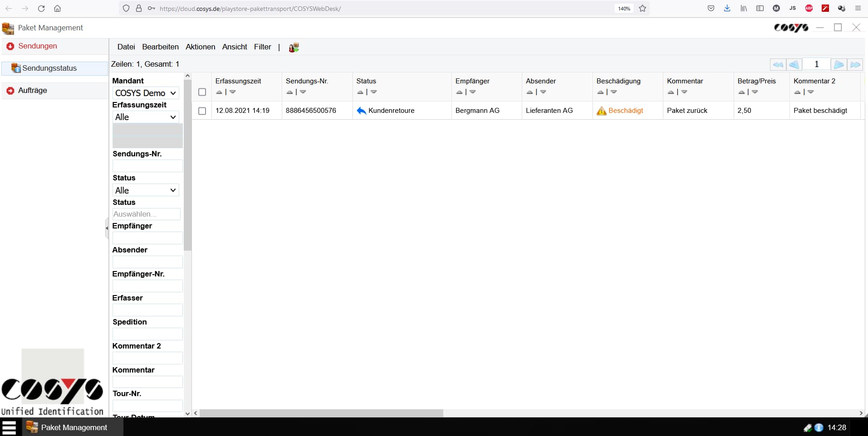Click the Sendungsstatus package icon in sidebar
This screenshot has width=868, height=436.
click(16, 68)
